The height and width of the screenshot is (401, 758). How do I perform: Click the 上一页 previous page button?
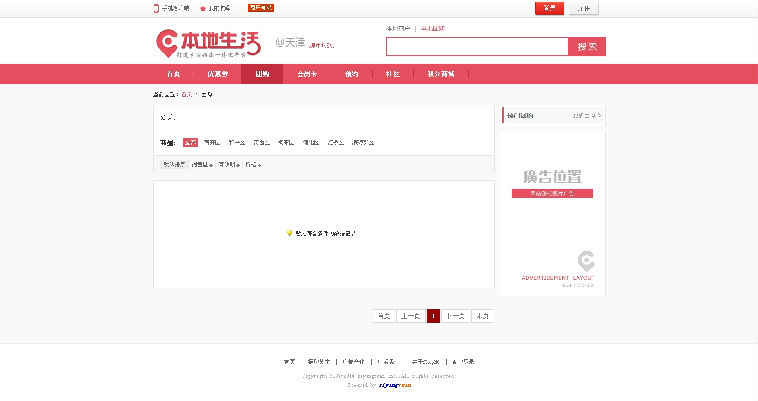coord(410,316)
